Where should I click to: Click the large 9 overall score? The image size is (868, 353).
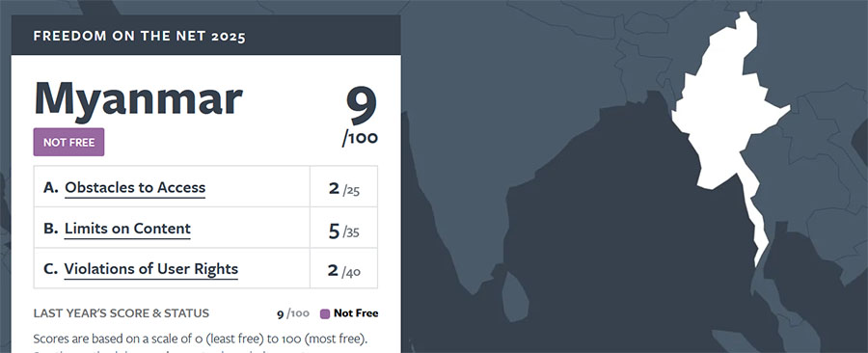[362, 105]
